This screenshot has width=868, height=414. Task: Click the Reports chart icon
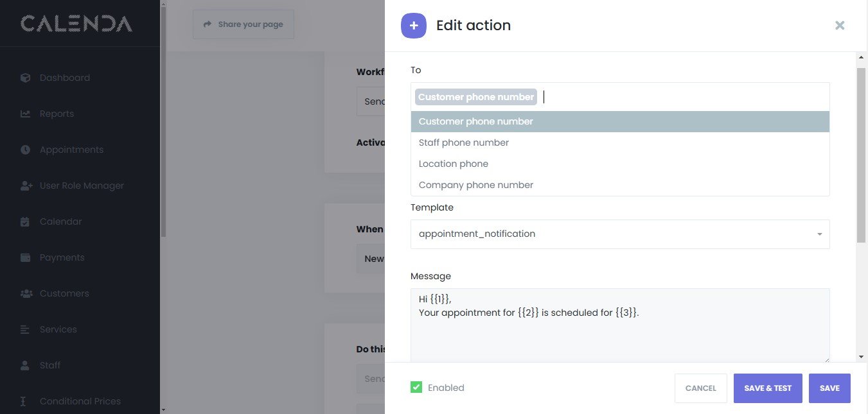pyautogui.click(x=26, y=114)
